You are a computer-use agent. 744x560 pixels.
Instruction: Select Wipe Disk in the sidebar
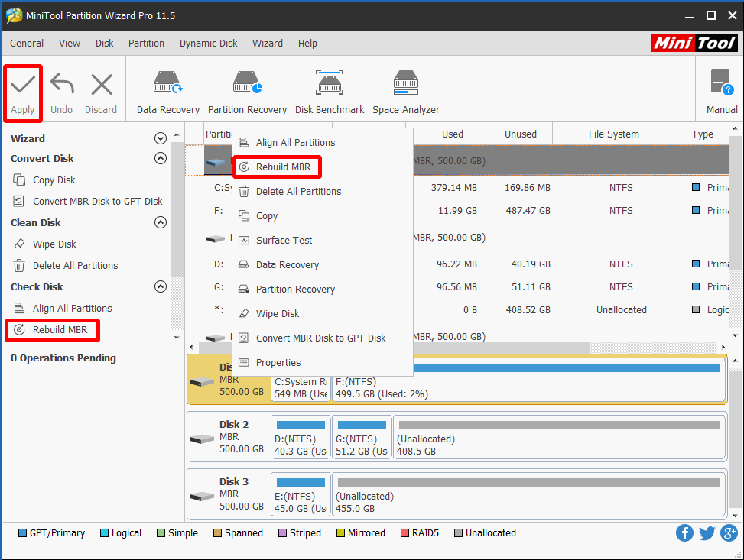[44, 244]
